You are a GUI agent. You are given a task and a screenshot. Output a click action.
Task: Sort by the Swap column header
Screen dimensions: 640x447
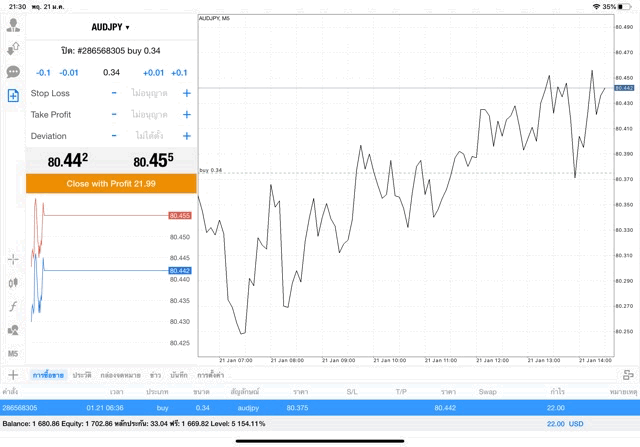(x=487, y=392)
